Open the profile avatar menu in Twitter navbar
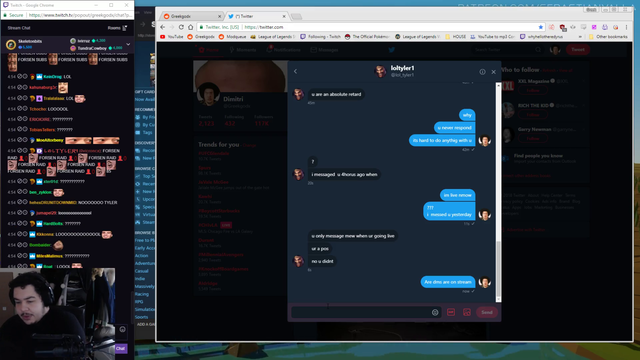The height and width of the screenshot is (360, 640). (x=555, y=50)
